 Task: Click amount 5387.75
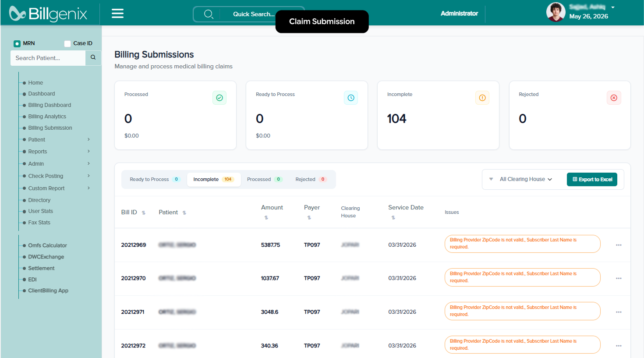(270, 245)
